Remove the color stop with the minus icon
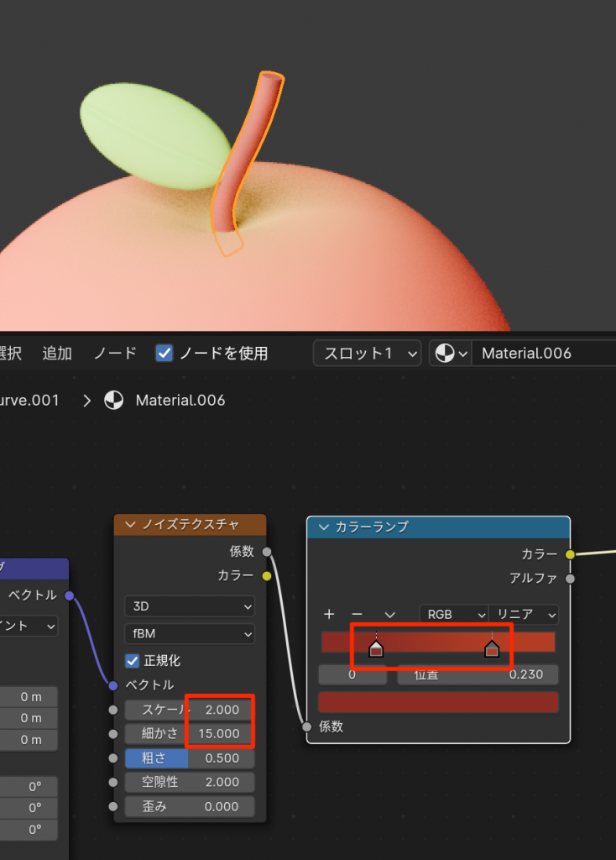The height and width of the screenshot is (860, 616). (357, 615)
